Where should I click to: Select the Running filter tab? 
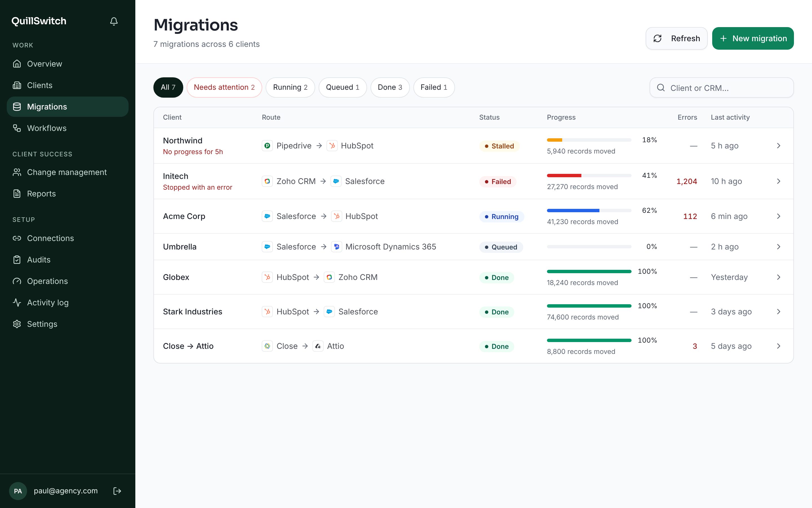click(290, 87)
